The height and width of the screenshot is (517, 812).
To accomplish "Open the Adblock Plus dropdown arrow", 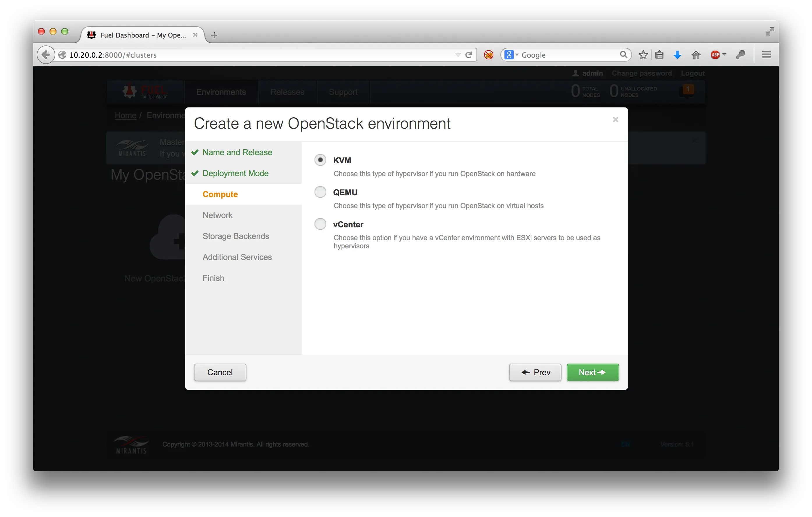I will click(724, 54).
